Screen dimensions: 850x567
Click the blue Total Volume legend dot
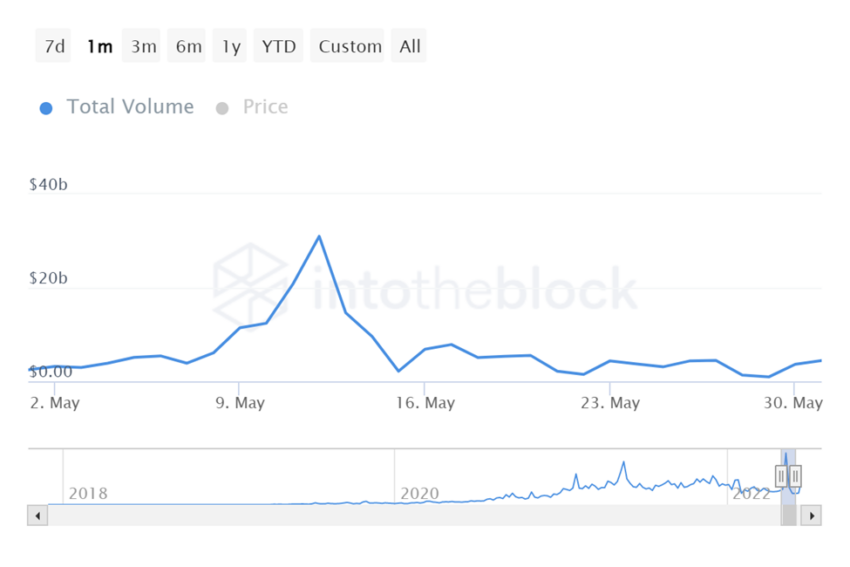point(46,108)
